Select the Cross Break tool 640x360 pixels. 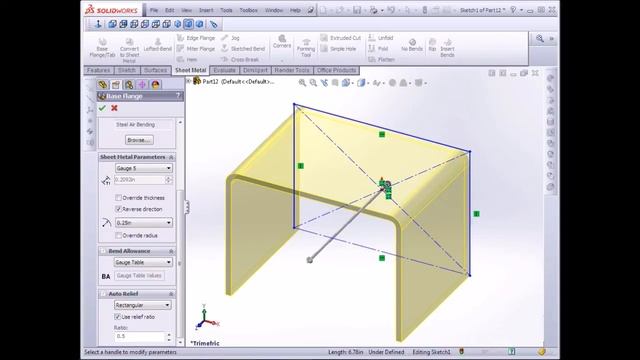(x=240, y=60)
